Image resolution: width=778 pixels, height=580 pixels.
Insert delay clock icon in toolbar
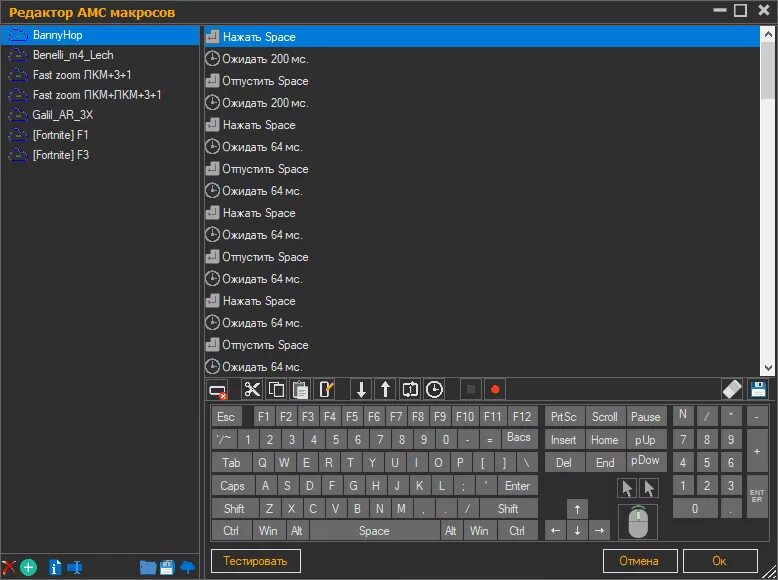click(x=434, y=389)
